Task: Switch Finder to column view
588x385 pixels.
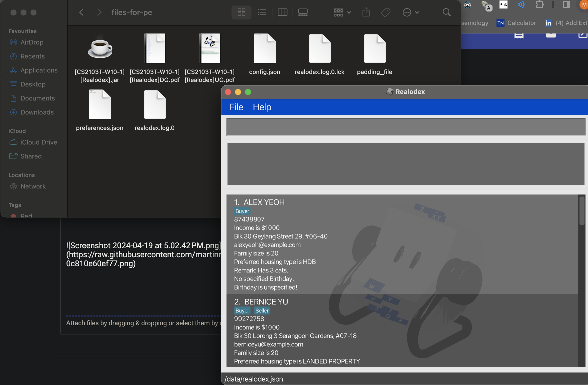Action: 282,12
